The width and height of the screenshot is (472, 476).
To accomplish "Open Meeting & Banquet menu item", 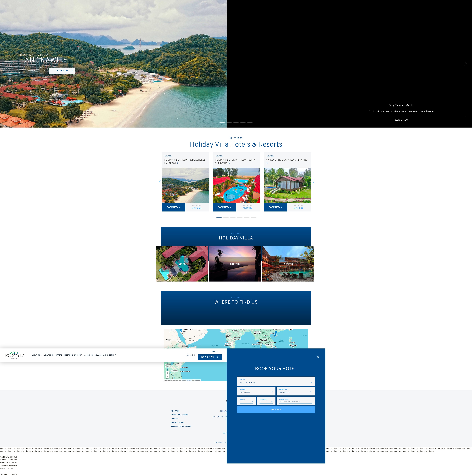I will point(73,355).
